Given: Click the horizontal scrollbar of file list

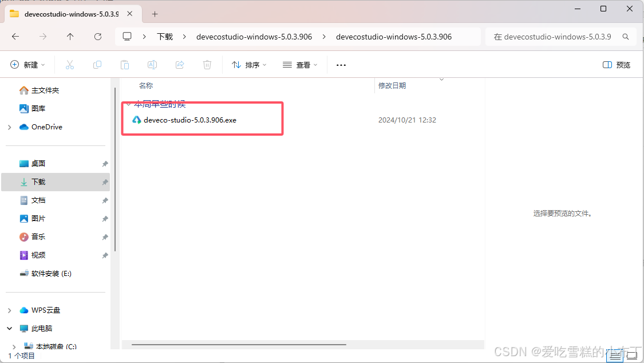Looking at the screenshot, I should tap(239, 345).
